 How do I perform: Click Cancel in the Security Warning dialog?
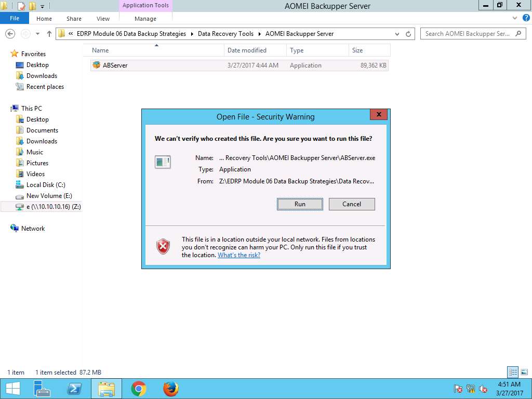pos(352,204)
